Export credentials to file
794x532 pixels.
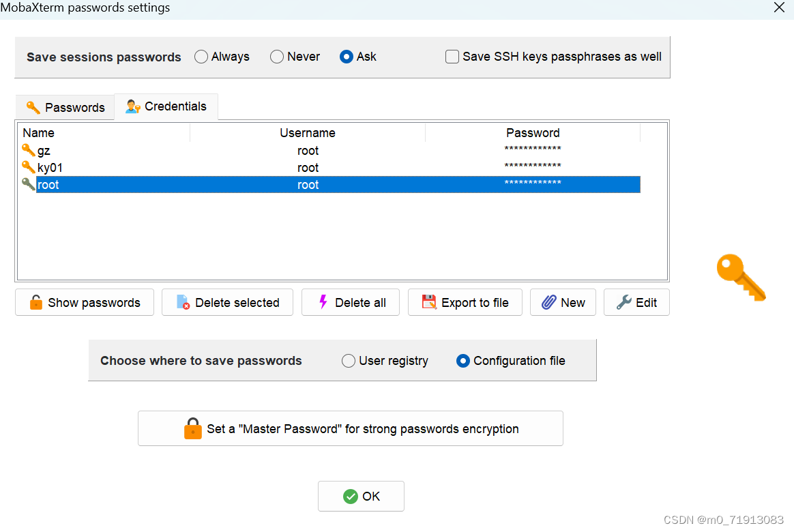point(465,303)
